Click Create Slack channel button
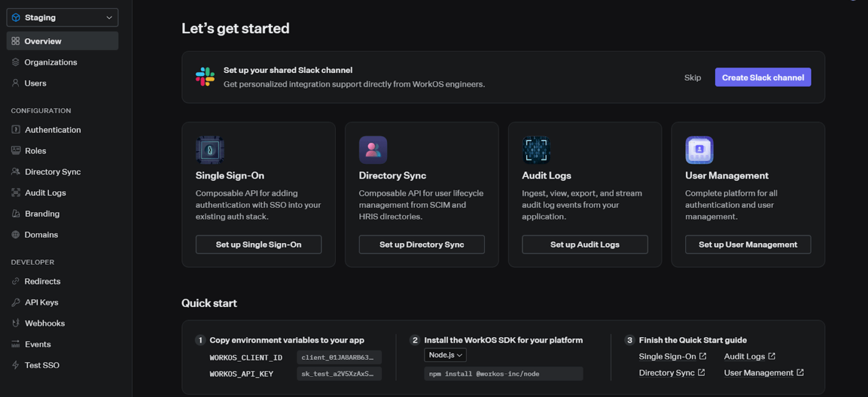Image resolution: width=868 pixels, height=397 pixels. tap(763, 78)
